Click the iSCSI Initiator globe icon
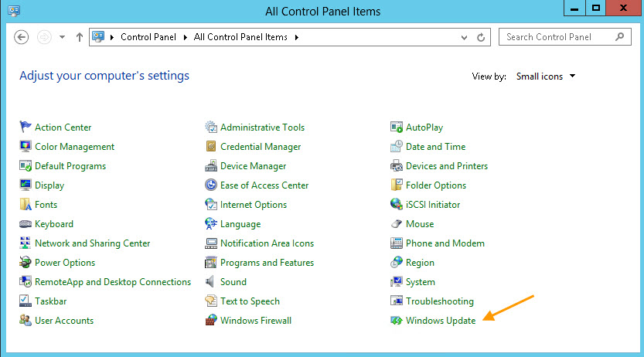 (x=397, y=204)
